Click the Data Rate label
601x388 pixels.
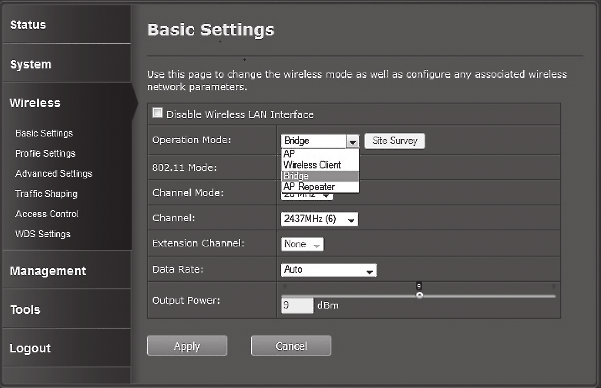coord(178,270)
